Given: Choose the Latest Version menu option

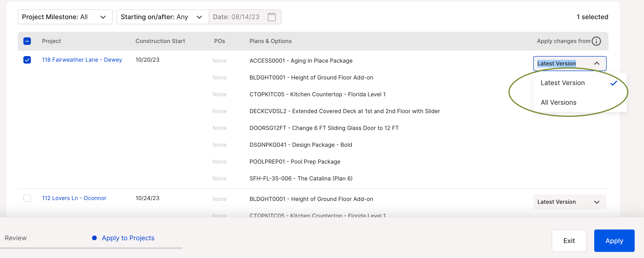Looking at the screenshot, I should click(580, 83).
